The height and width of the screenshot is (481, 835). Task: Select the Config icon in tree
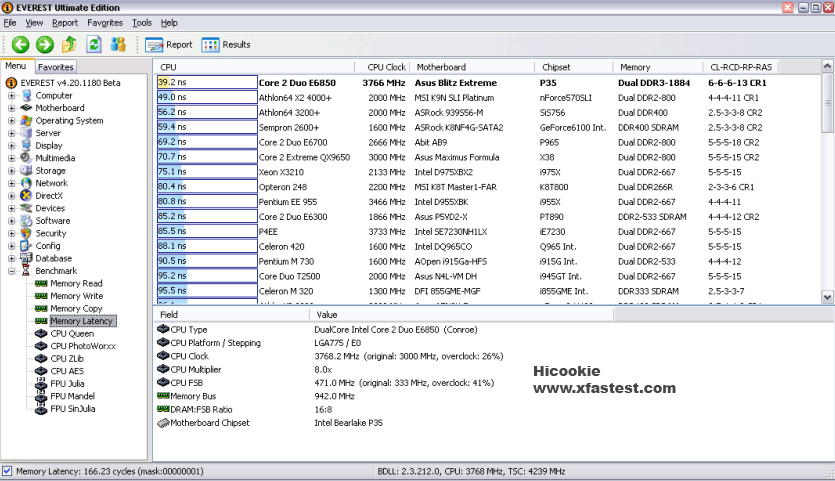click(26, 246)
